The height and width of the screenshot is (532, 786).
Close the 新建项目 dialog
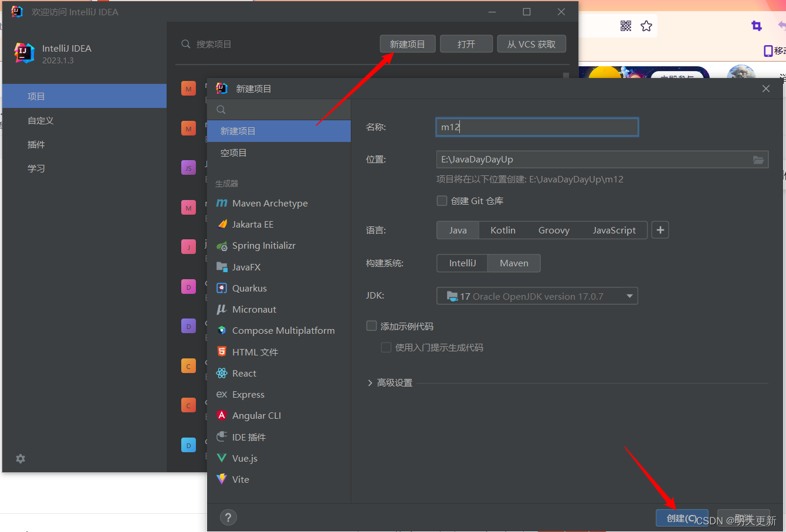(x=766, y=89)
